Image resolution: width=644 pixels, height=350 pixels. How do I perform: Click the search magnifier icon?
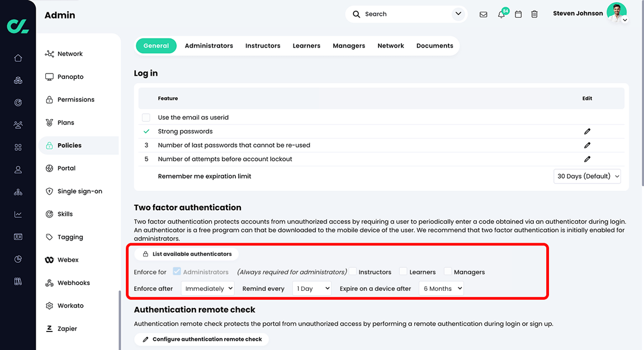357,15
